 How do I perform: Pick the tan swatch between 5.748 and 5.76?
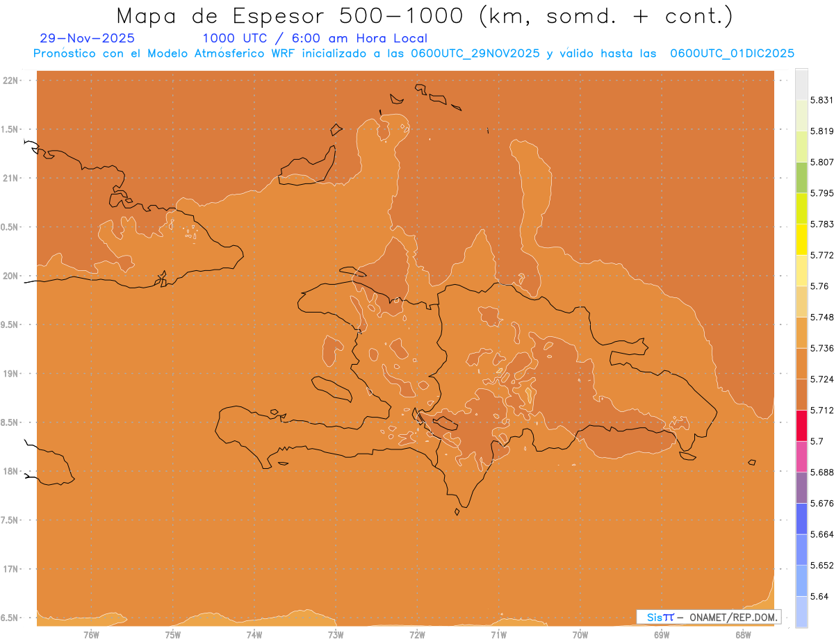click(801, 302)
